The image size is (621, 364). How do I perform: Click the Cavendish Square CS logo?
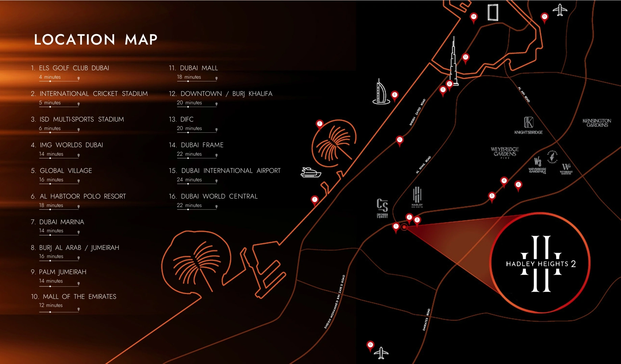point(382,208)
